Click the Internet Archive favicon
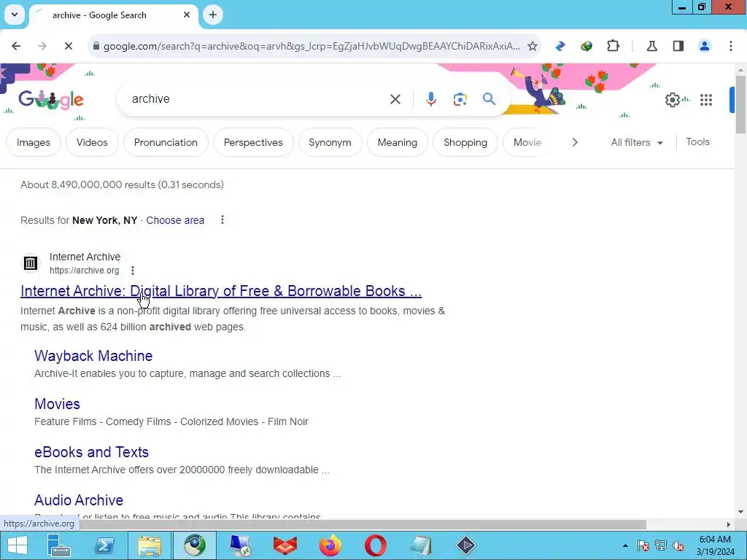Image resolution: width=747 pixels, height=560 pixels. coord(31,262)
